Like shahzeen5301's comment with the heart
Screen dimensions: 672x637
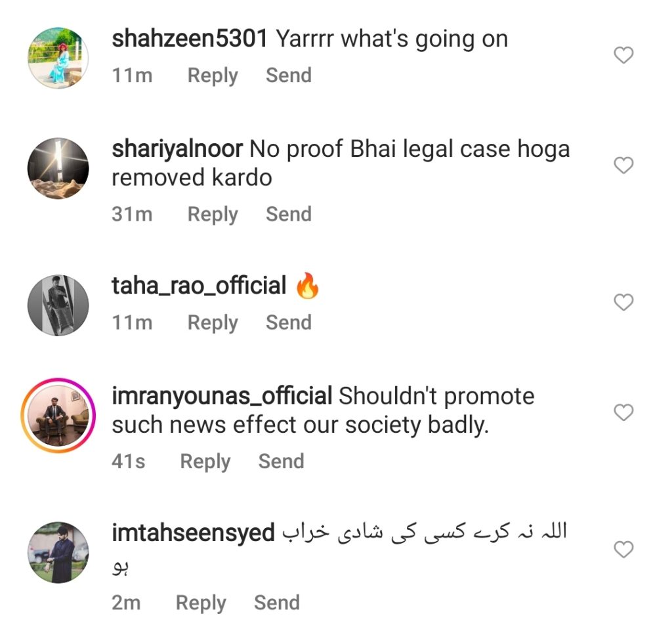[623, 55]
